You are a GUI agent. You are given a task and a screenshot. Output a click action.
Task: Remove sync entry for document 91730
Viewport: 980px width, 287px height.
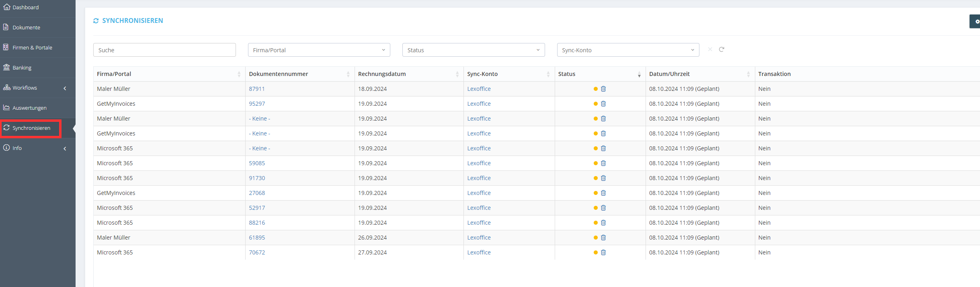pos(603,178)
